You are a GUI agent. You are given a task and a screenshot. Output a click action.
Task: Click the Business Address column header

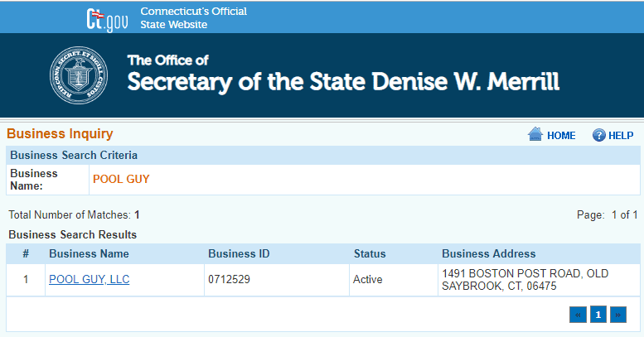point(488,254)
